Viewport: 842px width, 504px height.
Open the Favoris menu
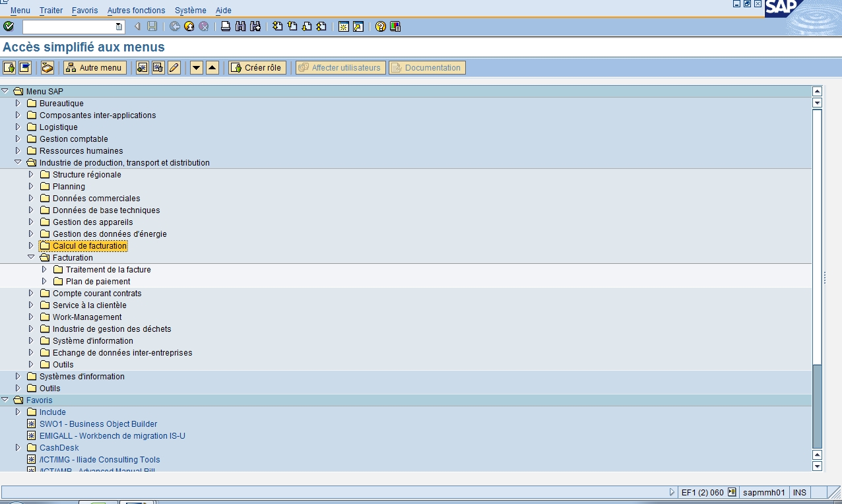(x=84, y=11)
